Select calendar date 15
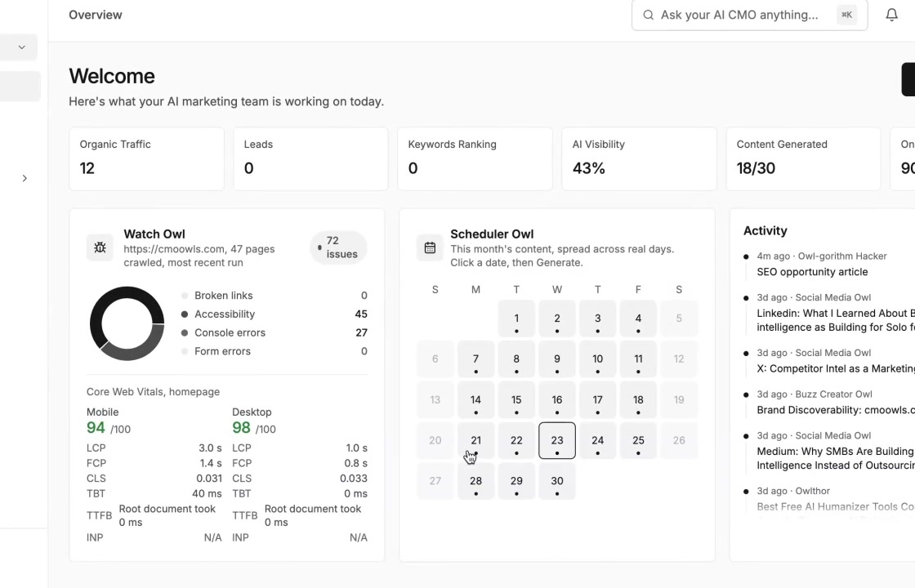The width and height of the screenshot is (915, 588). pos(516,400)
